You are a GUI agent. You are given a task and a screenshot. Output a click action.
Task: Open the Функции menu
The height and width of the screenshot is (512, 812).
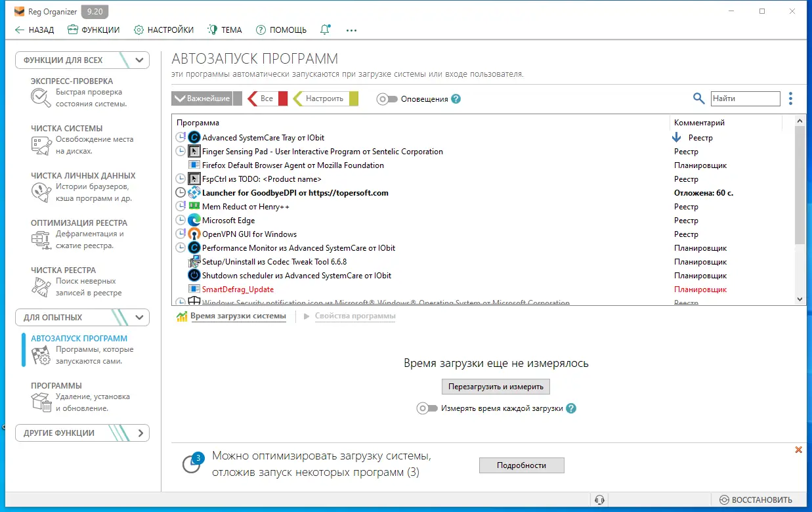(93, 30)
